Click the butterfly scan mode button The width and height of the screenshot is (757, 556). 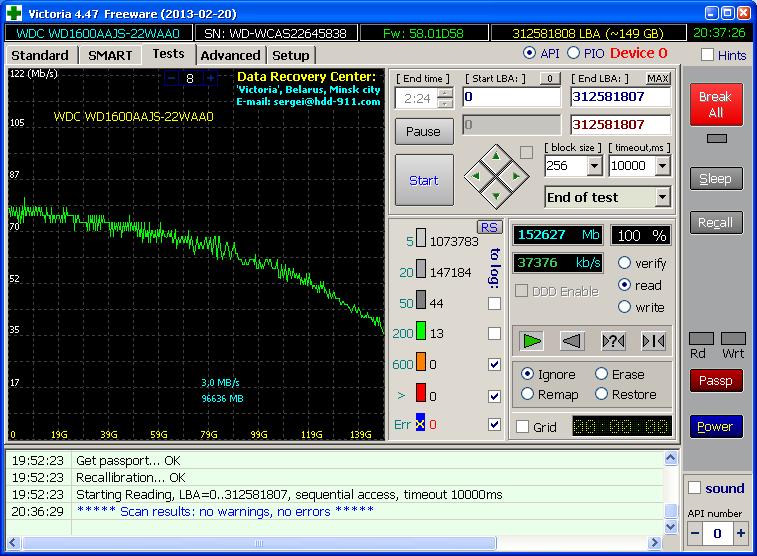pos(654,341)
